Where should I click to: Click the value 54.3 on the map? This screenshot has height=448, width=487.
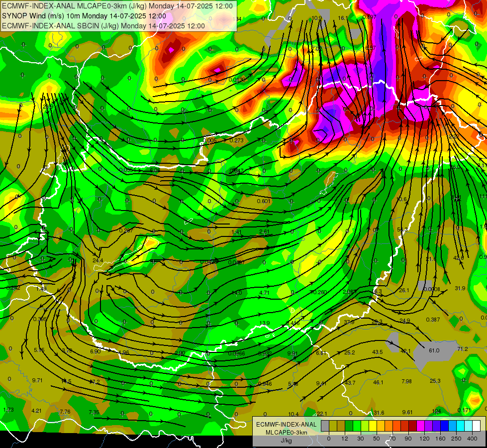(x=402, y=230)
